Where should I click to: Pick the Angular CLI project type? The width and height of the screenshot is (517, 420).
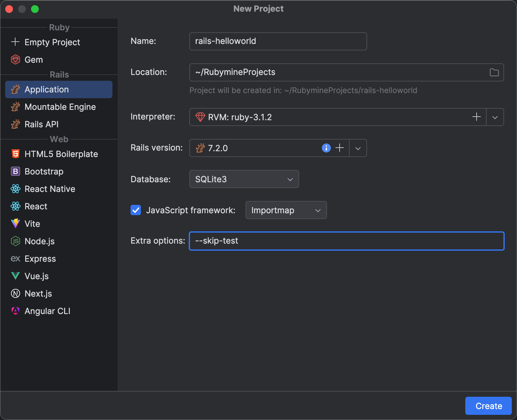(47, 311)
